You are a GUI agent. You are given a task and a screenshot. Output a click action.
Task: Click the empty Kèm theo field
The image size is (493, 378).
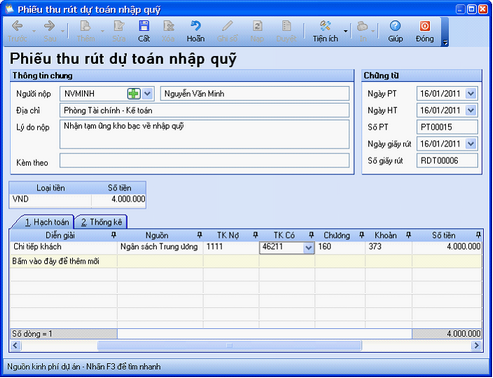[x=204, y=161]
